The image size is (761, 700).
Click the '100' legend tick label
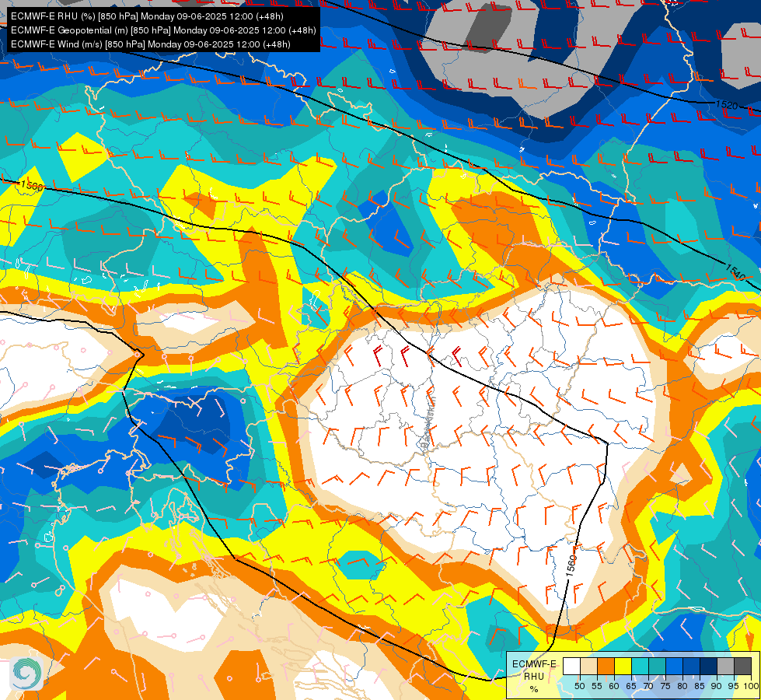tap(752, 686)
